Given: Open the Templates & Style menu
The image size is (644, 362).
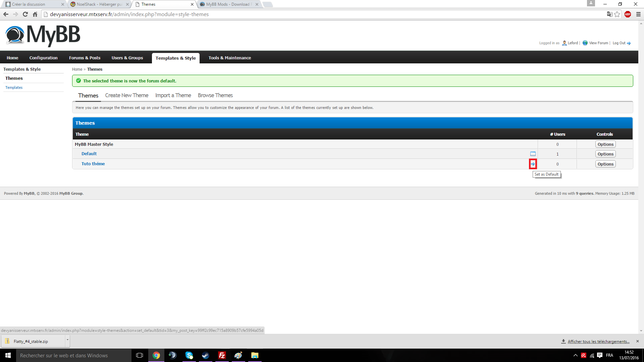Looking at the screenshot, I should [x=175, y=58].
